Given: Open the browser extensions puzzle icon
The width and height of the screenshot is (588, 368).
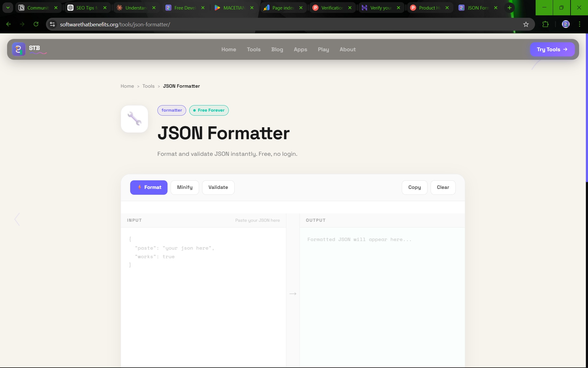Looking at the screenshot, I should tap(546, 24).
